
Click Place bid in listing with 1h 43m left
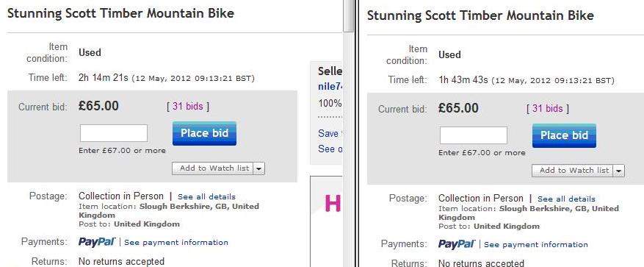pyautogui.click(x=564, y=135)
